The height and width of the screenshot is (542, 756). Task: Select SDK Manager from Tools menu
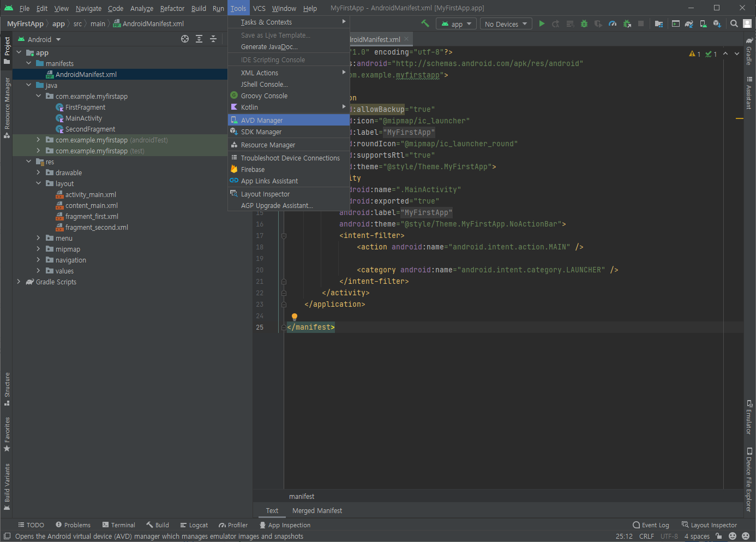[289, 132]
